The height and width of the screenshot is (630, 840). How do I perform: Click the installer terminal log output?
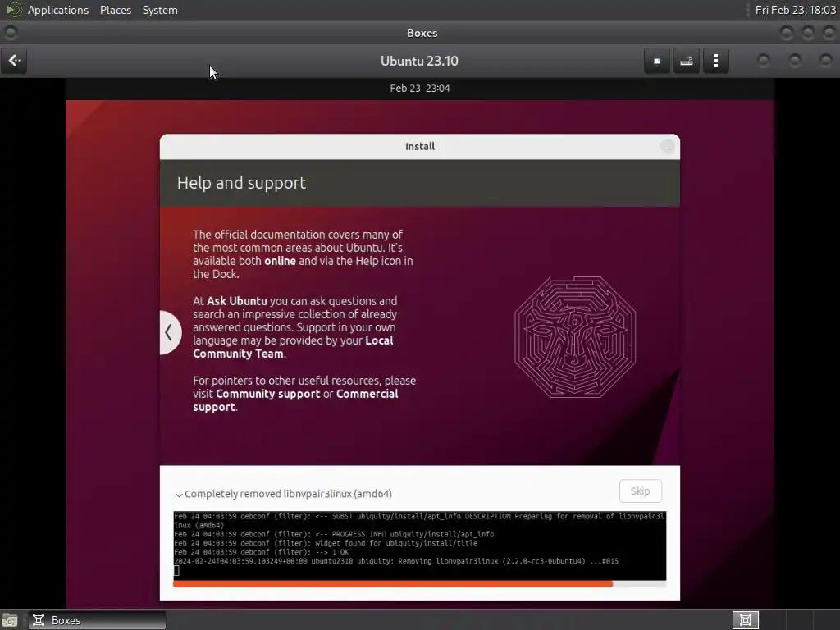tap(419, 546)
